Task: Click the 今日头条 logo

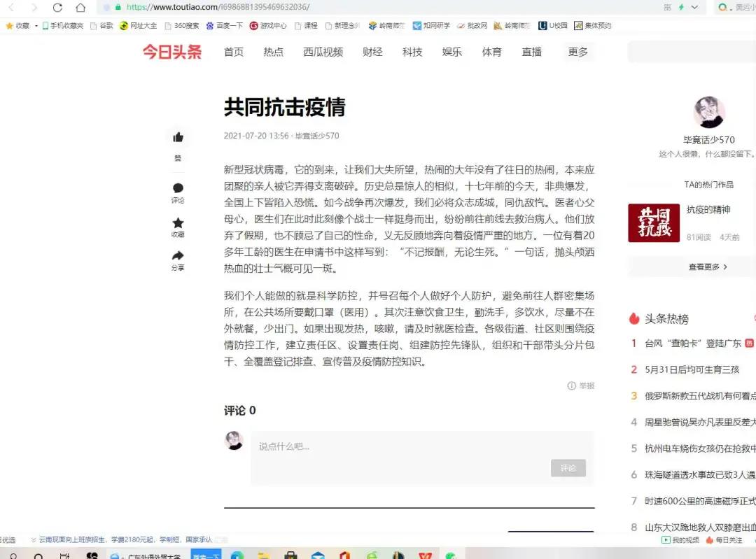Action: [x=172, y=52]
